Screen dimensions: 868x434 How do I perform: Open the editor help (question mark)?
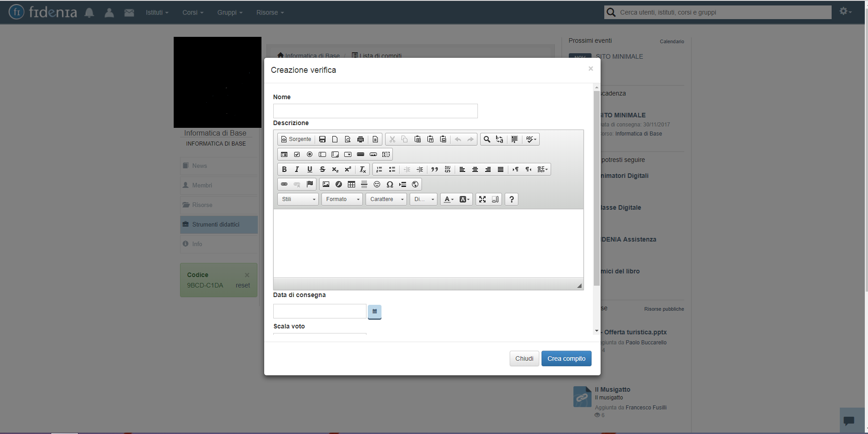click(512, 199)
